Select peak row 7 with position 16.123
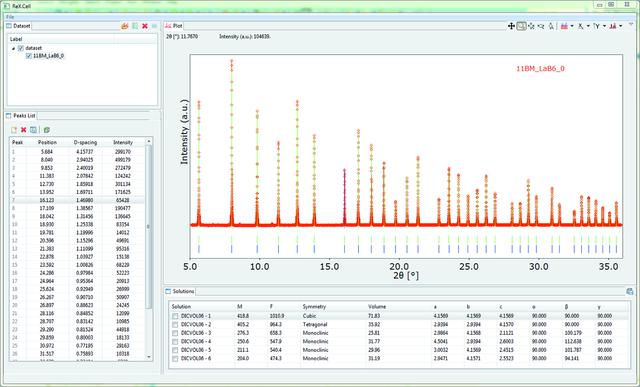The height and width of the screenshot is (387, 640). tap(77, 200)
